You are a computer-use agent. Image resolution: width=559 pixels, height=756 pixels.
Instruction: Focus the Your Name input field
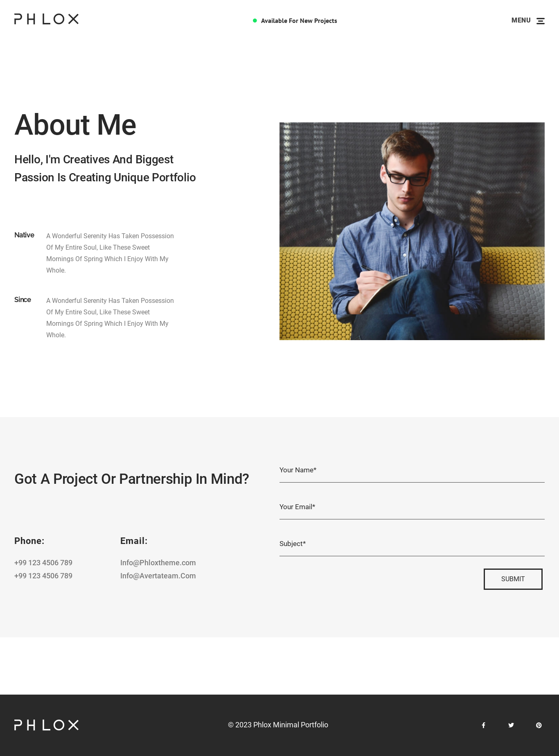[x=412, y=471]
